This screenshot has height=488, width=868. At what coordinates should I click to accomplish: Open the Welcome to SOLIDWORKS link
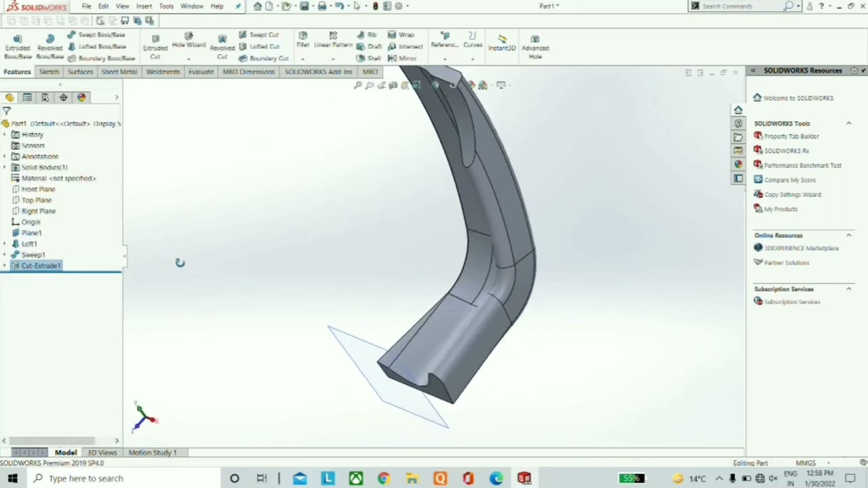797,98
